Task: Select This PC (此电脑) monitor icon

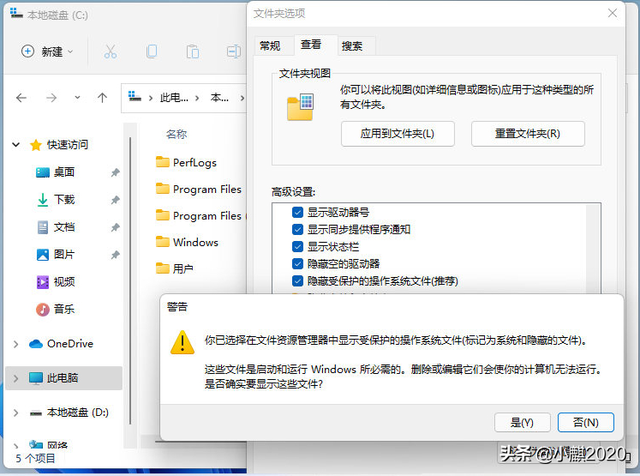Action: point(36,378)
